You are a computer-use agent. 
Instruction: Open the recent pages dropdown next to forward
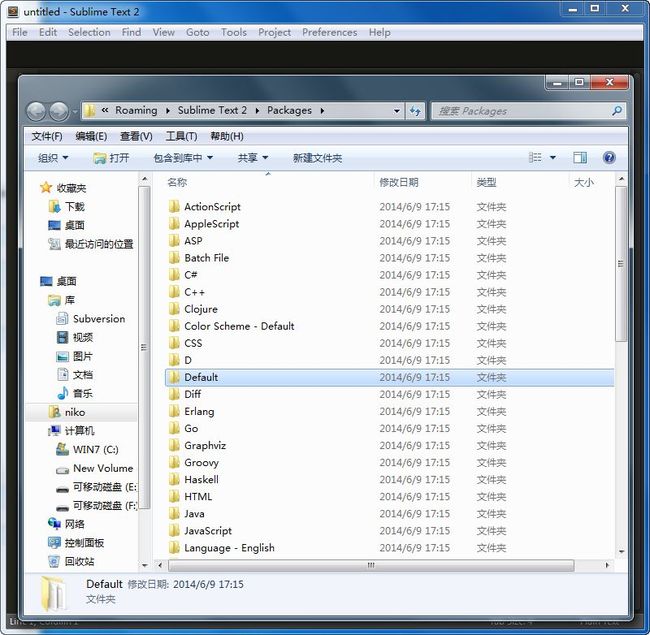[75, 111]
